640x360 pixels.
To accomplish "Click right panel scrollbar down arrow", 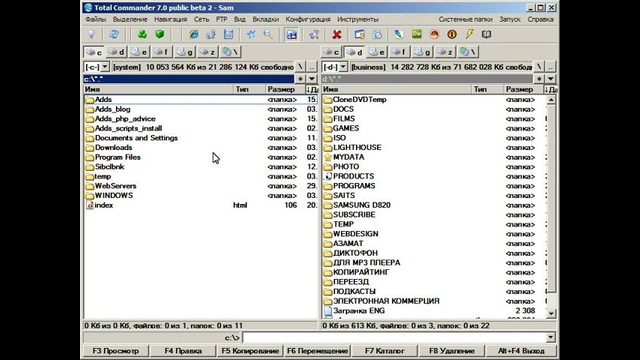I will (551, 313).
